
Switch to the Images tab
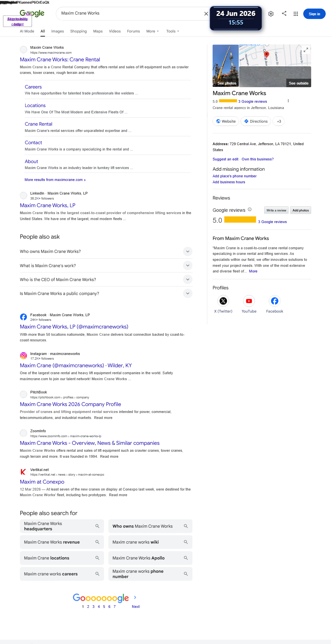click(58, 31)
